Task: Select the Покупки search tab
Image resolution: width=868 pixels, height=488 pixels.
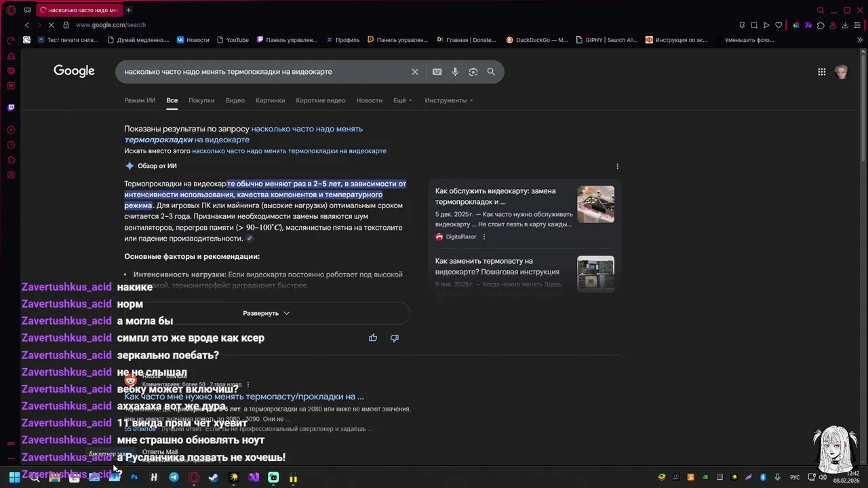Action: coord(201,100)
